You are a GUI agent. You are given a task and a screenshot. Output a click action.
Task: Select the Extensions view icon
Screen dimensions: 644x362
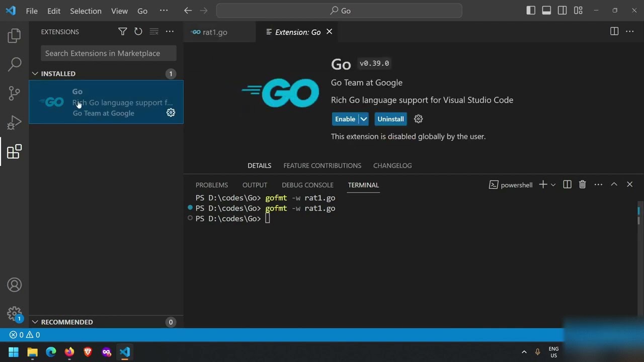(14, 151)
